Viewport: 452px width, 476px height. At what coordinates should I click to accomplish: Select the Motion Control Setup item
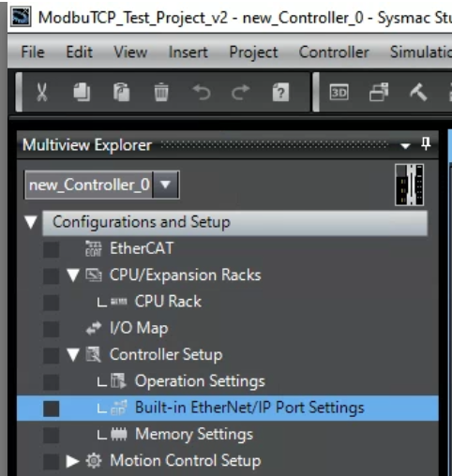point(186,461)
